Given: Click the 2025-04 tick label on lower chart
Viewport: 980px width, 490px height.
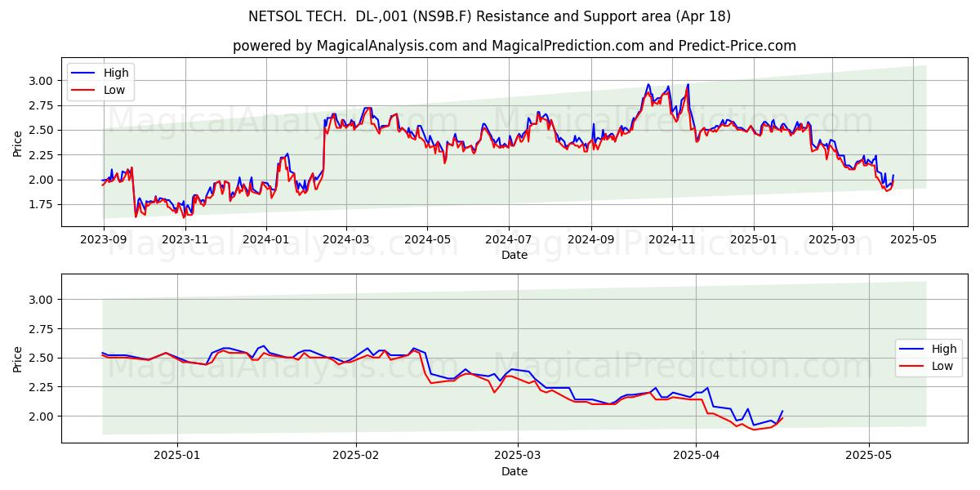Looking at the screenshot, I should click(x=696, y=455).
